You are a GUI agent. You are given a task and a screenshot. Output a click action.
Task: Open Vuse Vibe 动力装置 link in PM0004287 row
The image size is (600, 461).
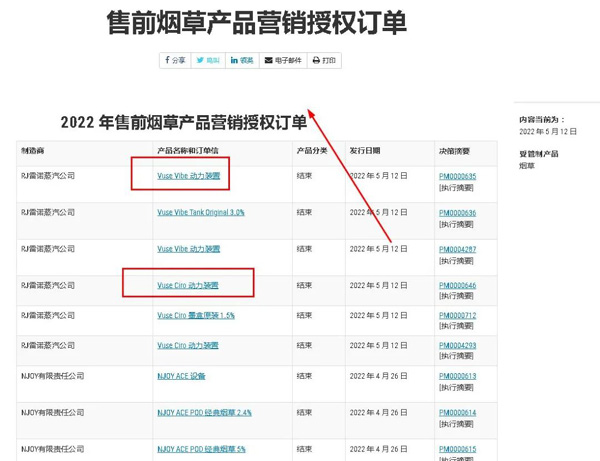(189, 249)
